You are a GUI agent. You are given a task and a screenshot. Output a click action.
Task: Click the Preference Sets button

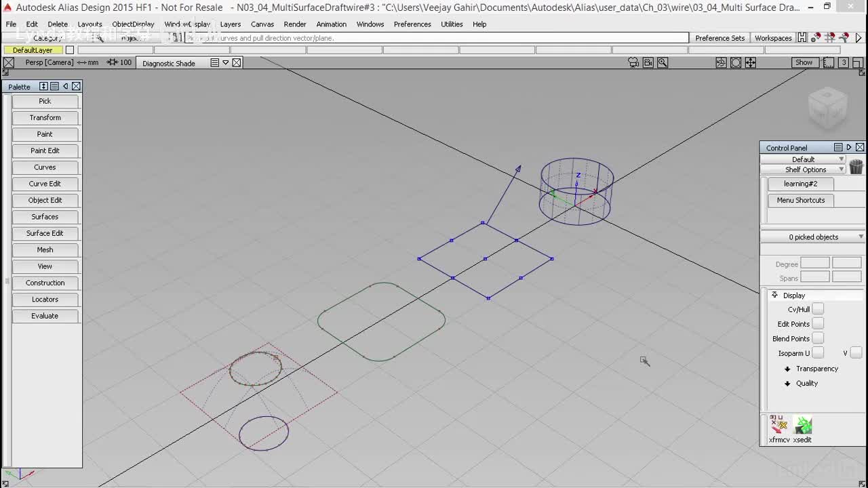tap(720, 38)
